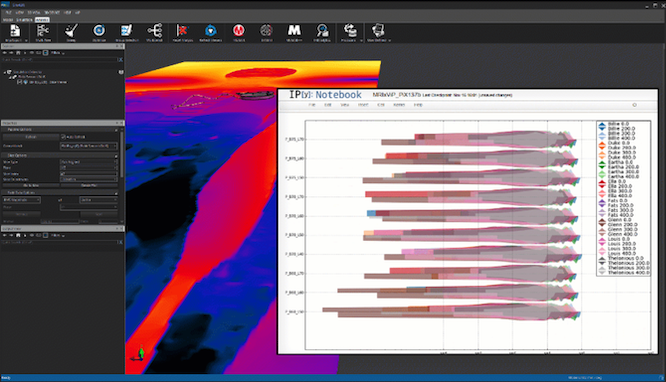Click the red circle M toolbar icon
Screen dimensions: 666x382
(x=239, y=31)
